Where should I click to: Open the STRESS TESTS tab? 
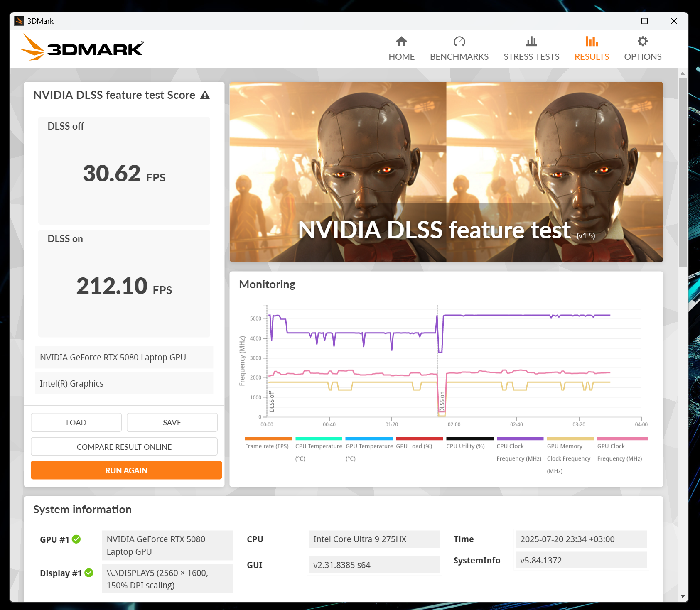tap(531, 49)
